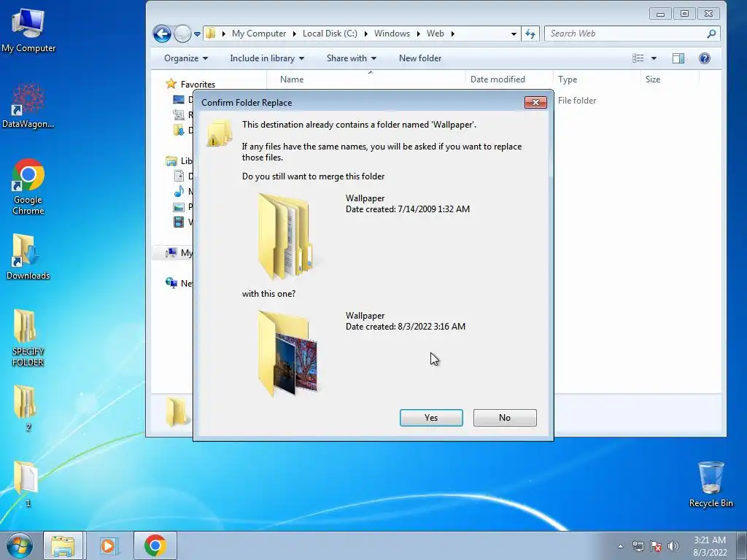Launch Windows Media Player from taskbar
Viewport: 747px width, 560px height.
click(x=109, y=545)
